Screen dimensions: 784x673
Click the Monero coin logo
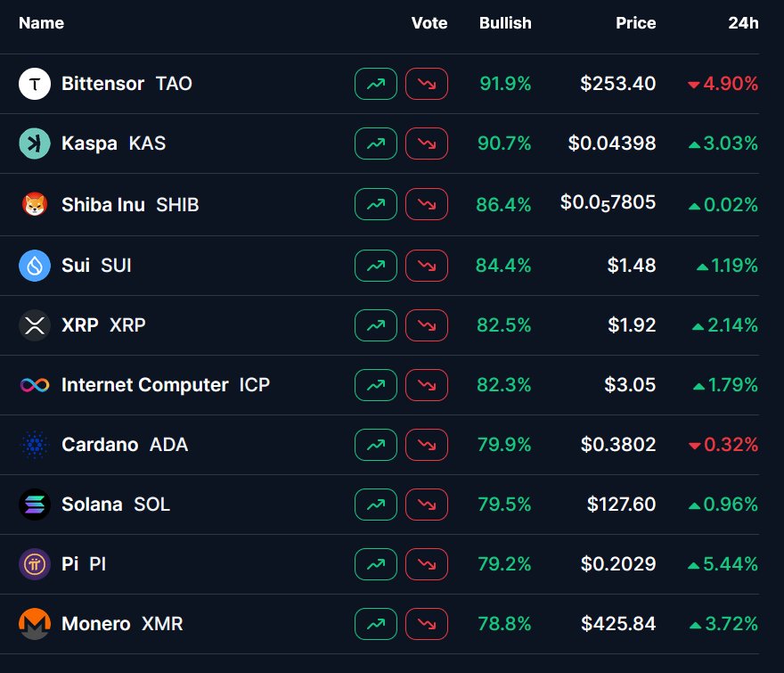[35, 624]
